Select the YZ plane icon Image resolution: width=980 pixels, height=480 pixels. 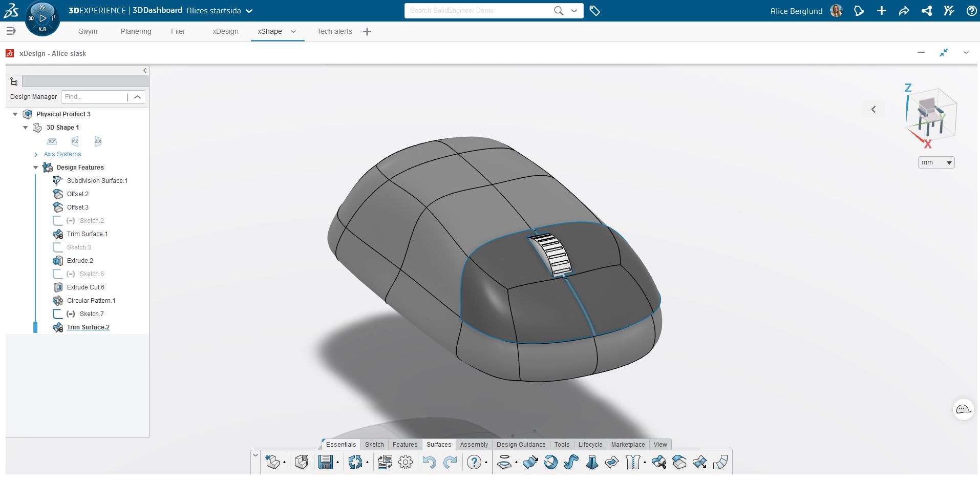click(75, 141)
